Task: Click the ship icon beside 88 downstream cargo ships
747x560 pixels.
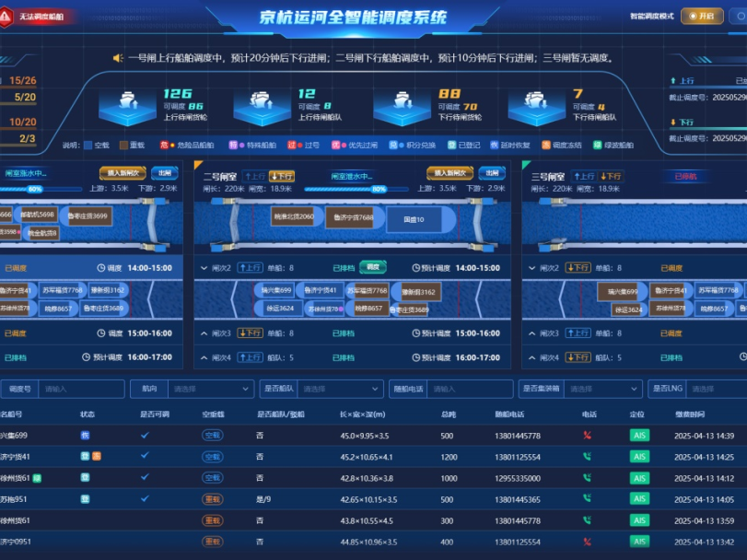Action: point(403,105)
